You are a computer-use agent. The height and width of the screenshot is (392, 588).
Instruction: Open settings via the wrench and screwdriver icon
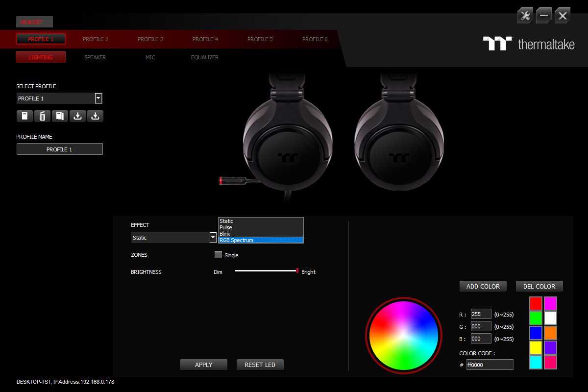tap(525, 16)
